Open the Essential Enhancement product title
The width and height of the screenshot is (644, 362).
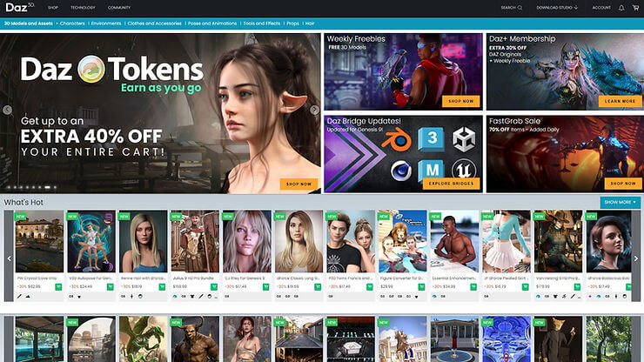coord(454,278)
